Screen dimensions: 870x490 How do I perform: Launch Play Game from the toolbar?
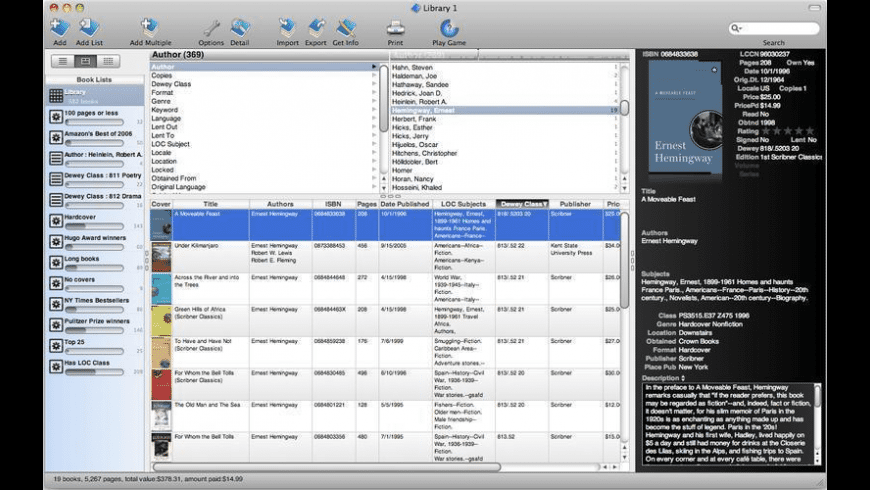pyautogui.click(x=449, y=28)
